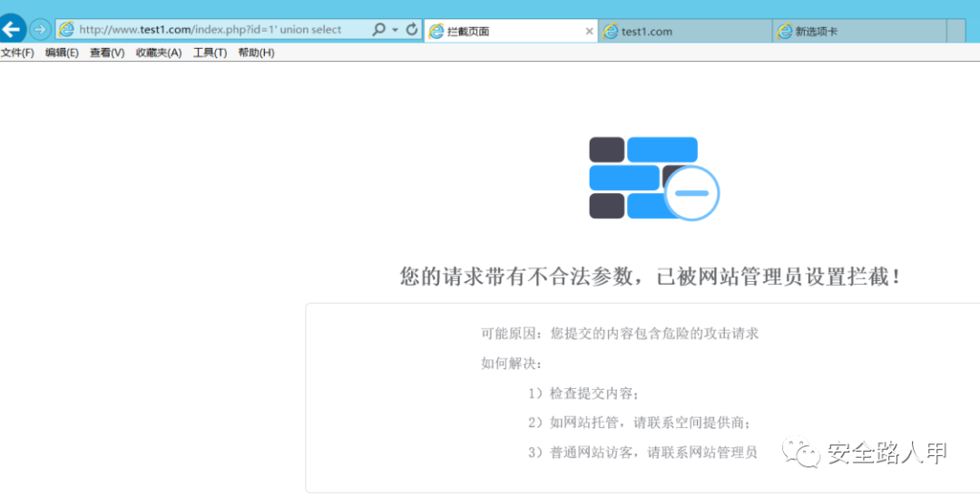Click the firewall brick block icon
Screen dimensions: 980x496
click(x=653, y=178)
